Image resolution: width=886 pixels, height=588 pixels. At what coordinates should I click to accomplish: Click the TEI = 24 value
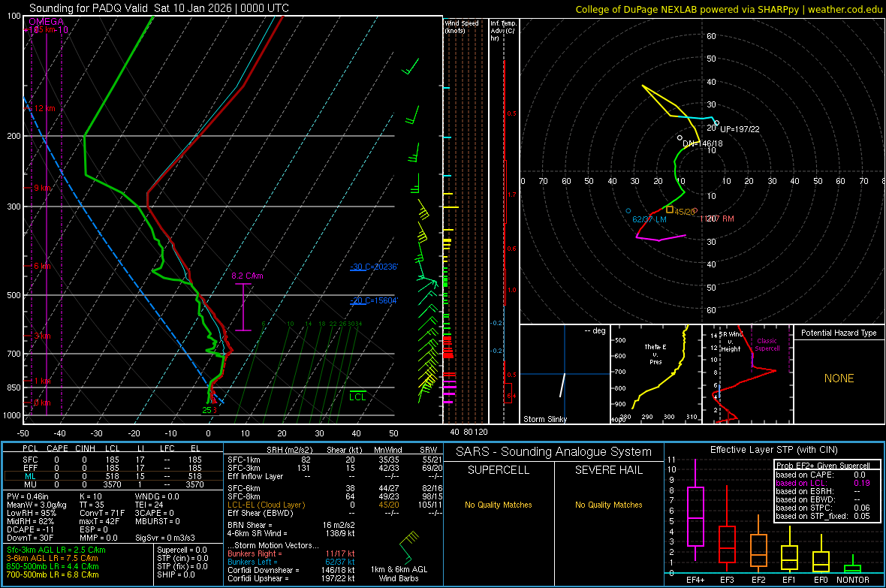tap(149, 505)
